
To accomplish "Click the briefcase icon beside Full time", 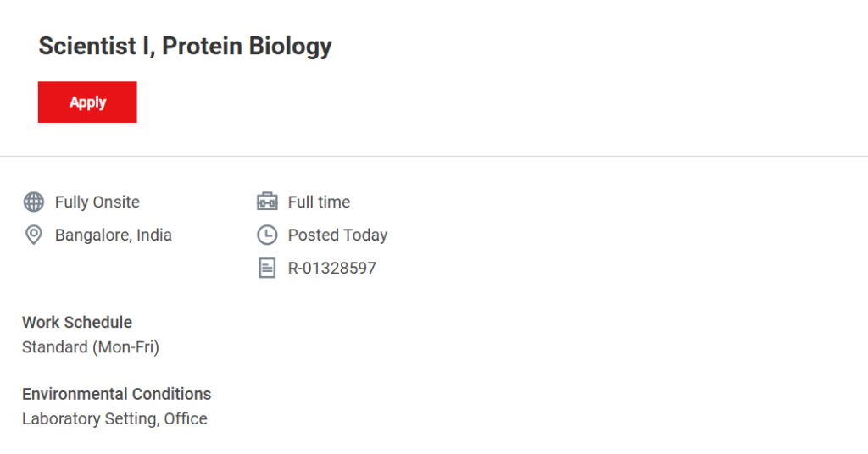I will click(x=267, y=202).
